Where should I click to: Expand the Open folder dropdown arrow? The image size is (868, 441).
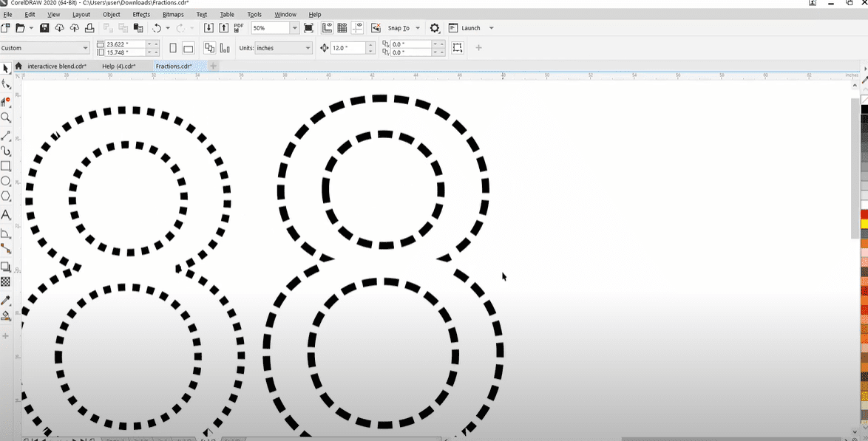click(x=31, y=28)
